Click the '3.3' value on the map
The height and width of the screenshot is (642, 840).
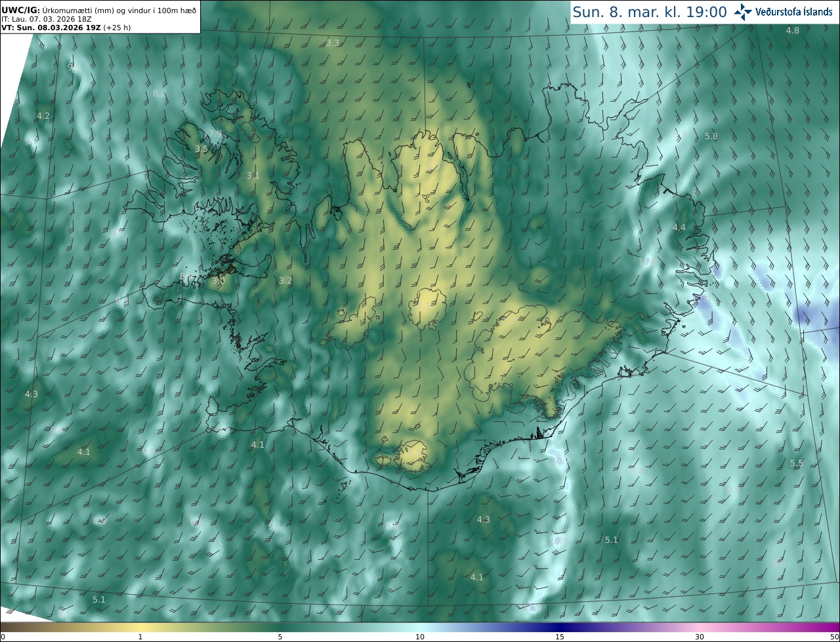click(x=333, y=43)
